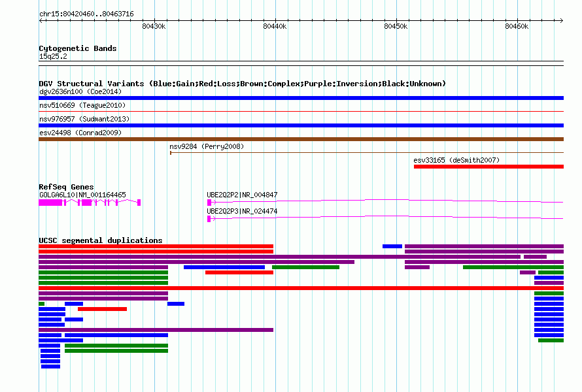
Task: Click the short red duplication bar under blue bar
Action: click(x=239, y=272)
